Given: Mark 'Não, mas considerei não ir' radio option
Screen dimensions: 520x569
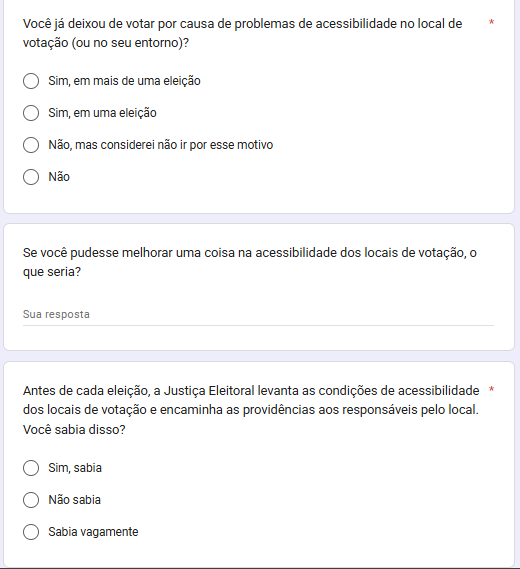Looking at the screenshot, I should point(31,145).
